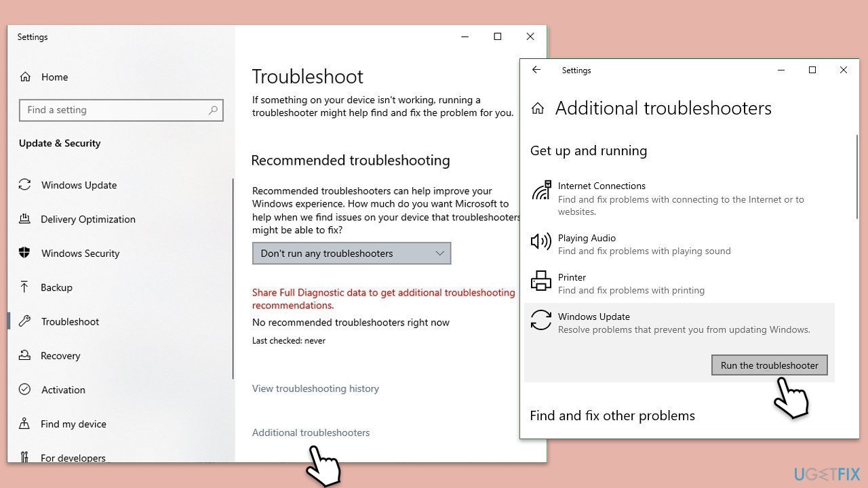Click the back arrow in Additional troubleshooters window

[x=536, y=70]
